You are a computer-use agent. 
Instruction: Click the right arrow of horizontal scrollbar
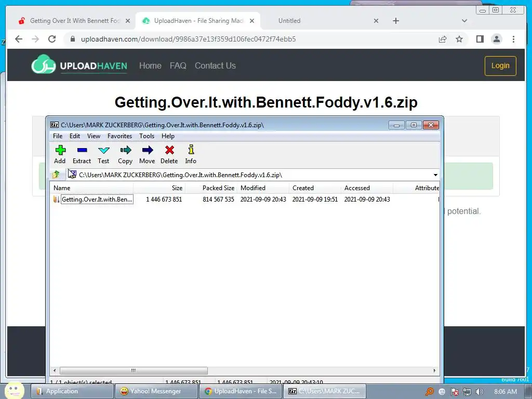(434, 370)
